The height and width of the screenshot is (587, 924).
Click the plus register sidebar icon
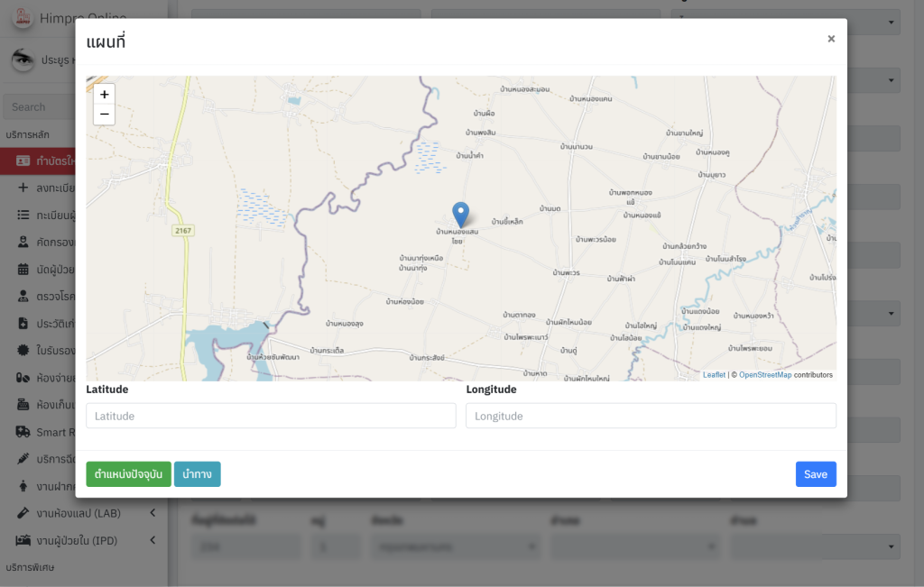click(23, 188)
